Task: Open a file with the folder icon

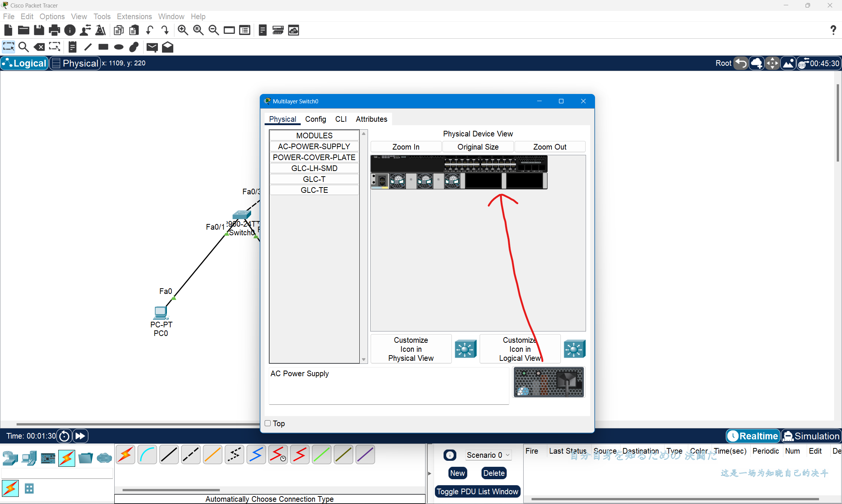Action: (x=24, y=30)
